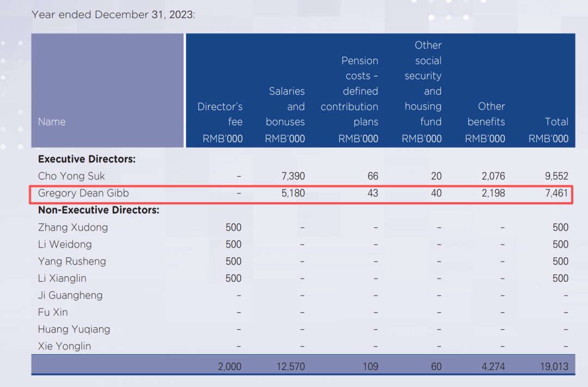The image size is (588, 387).
Task: Click Zhang Xudong's director's fee of 500
Action: pyautogui.click(x=234, y=227)
